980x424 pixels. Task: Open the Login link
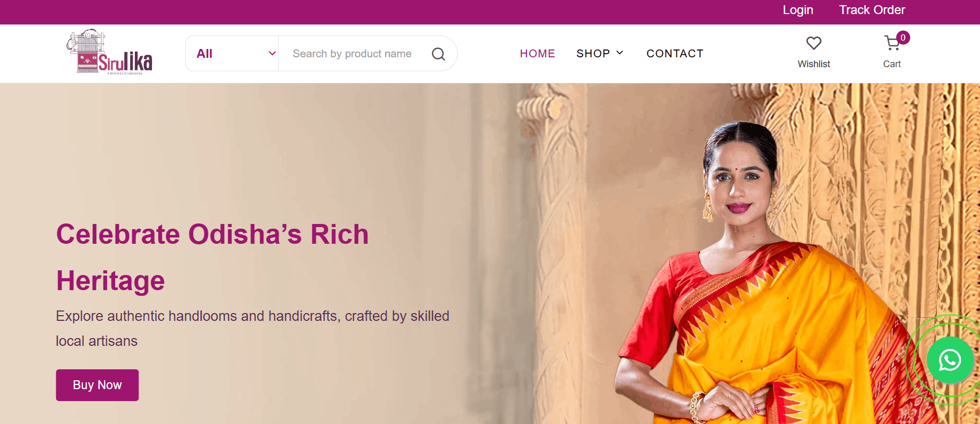[798, 10]
